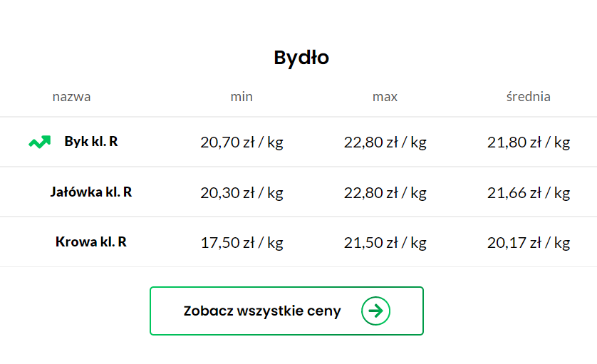Click the circled arrow icon in button
The width and height of the screenshot is (597, 364).
pos(375,311)
